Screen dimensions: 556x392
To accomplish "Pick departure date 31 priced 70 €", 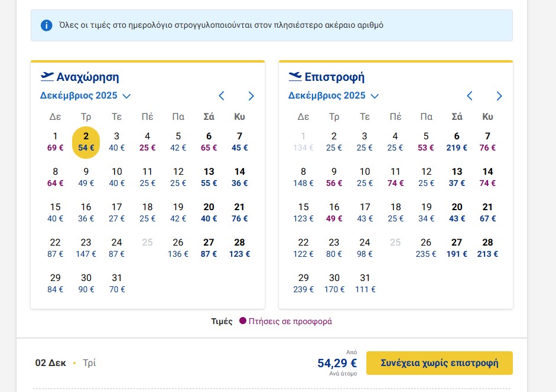I will tap(117, 283).
